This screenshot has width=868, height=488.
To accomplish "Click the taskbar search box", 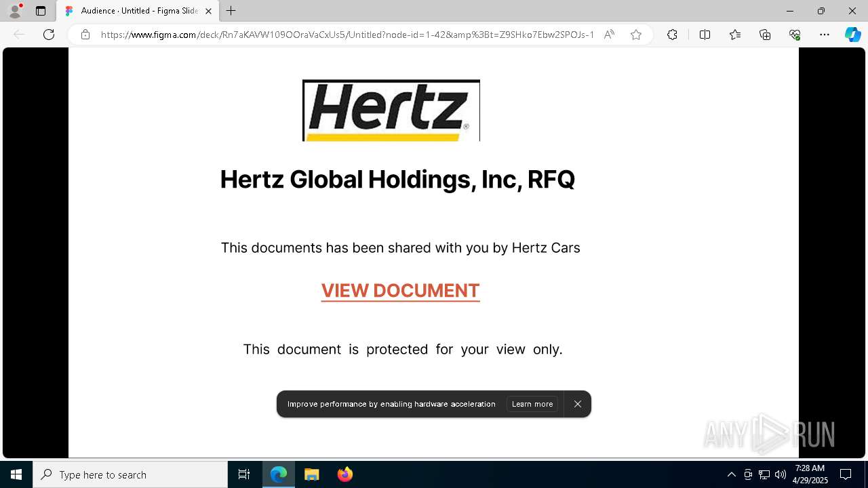I will (x=130, y=474).
